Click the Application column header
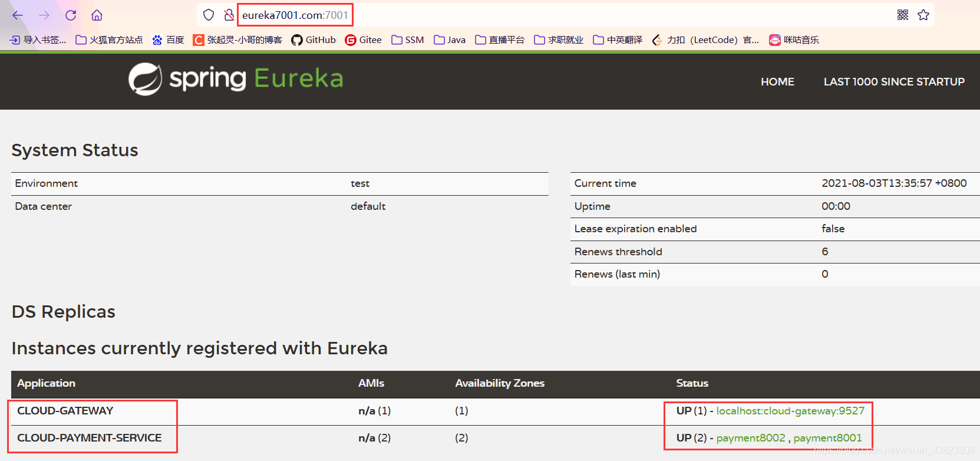Screen dimensions: 980x461 [x=46, y=383]
